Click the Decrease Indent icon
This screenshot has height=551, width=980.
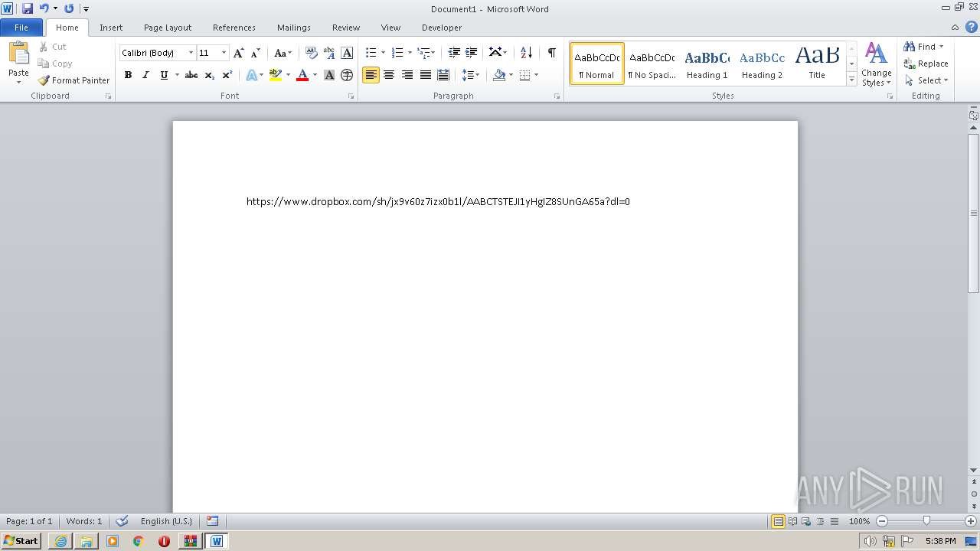(454, 53)
